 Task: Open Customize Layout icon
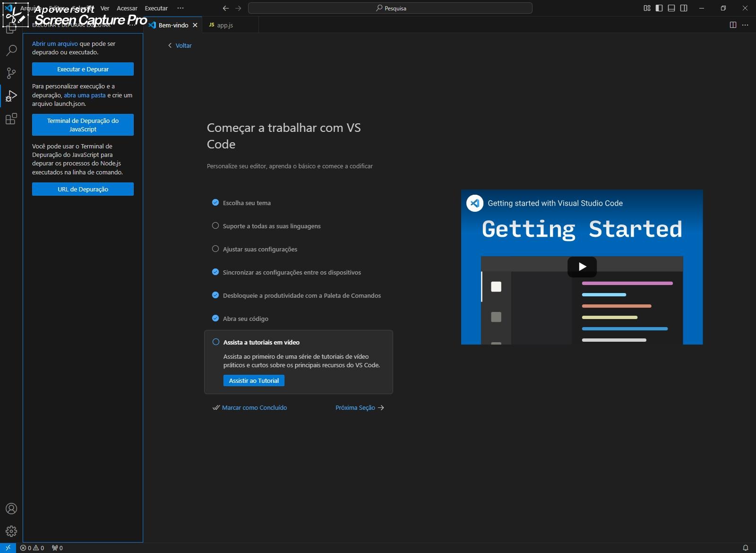[x=647, y=8]
